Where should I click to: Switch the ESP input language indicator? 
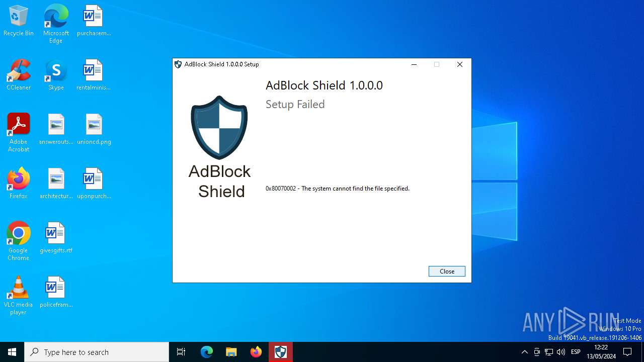point(576,352)
